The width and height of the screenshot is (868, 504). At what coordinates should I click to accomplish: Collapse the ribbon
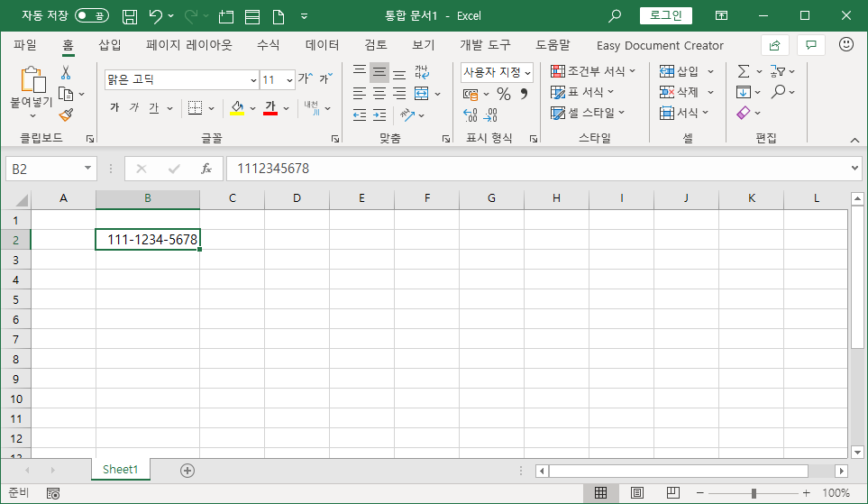pyautogui.click(x=855, y=140)
